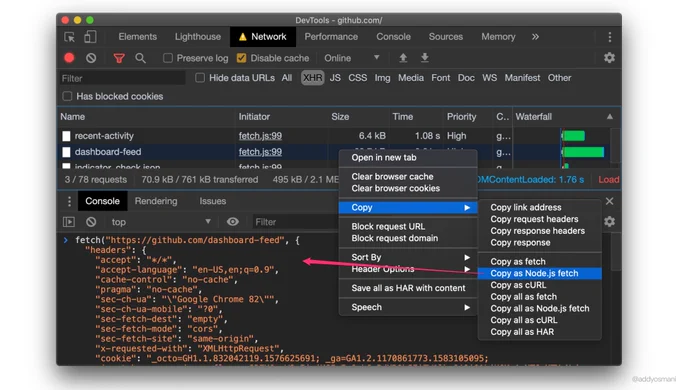Expand Sort By submenu

408,257
